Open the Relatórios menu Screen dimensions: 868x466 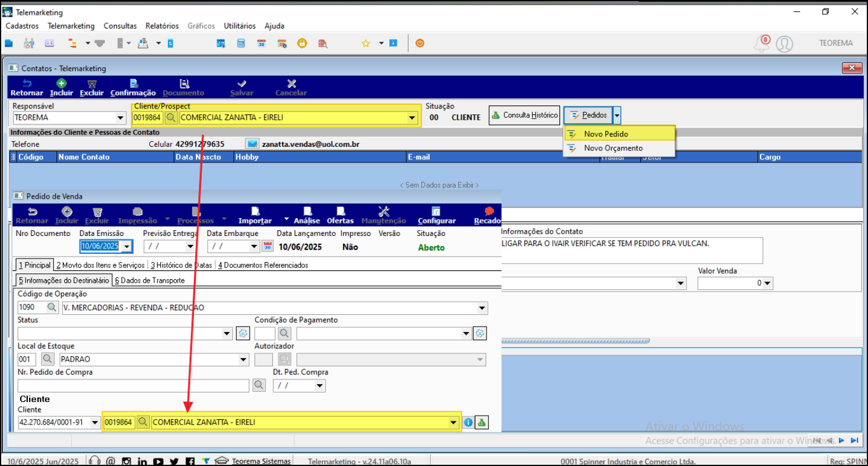click(162, 26)
